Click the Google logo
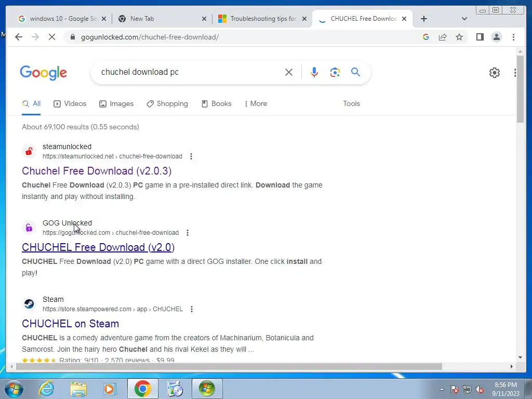 click(44, 73)
